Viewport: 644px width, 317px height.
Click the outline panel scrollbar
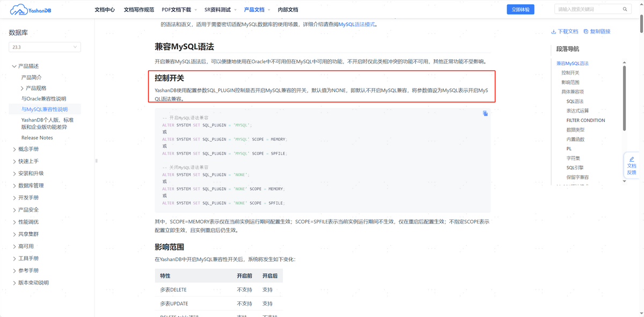[625, 97]
